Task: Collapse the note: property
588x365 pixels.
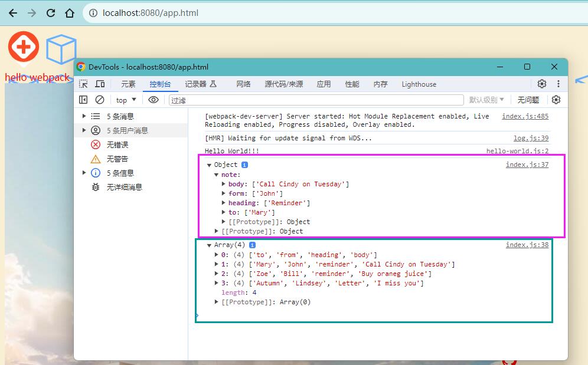Action: pyautogui.click(x=217, y=175)
